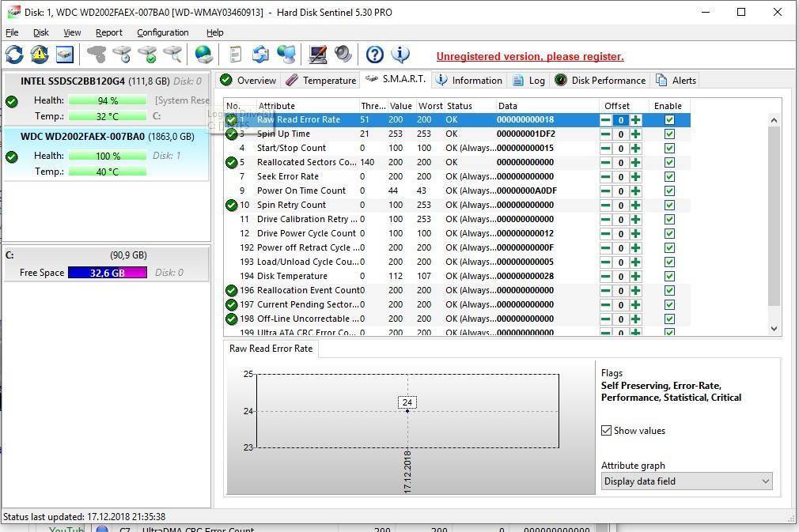Switch to the Temperature tab
Screen dimensions: 799x532
321,81
